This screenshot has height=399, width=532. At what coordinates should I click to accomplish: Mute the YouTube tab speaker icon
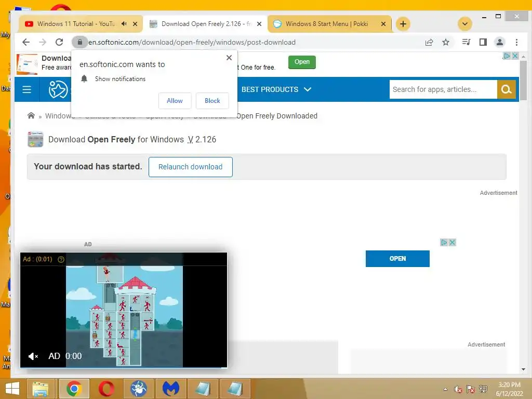(x=124, y=24)
